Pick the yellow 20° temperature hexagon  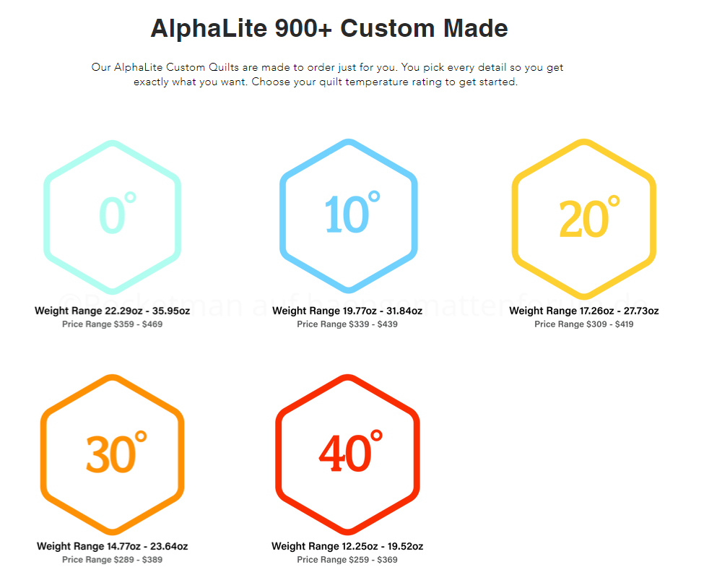click(584, 217)
